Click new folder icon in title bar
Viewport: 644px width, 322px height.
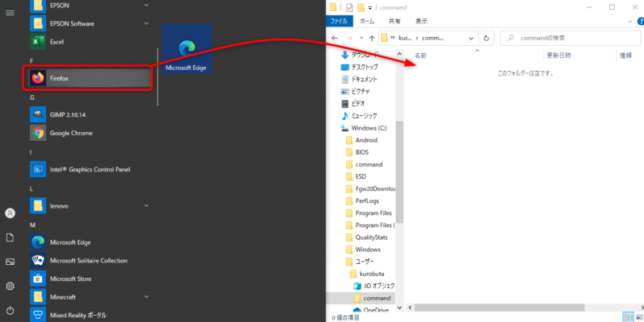(x=361, y=7)
